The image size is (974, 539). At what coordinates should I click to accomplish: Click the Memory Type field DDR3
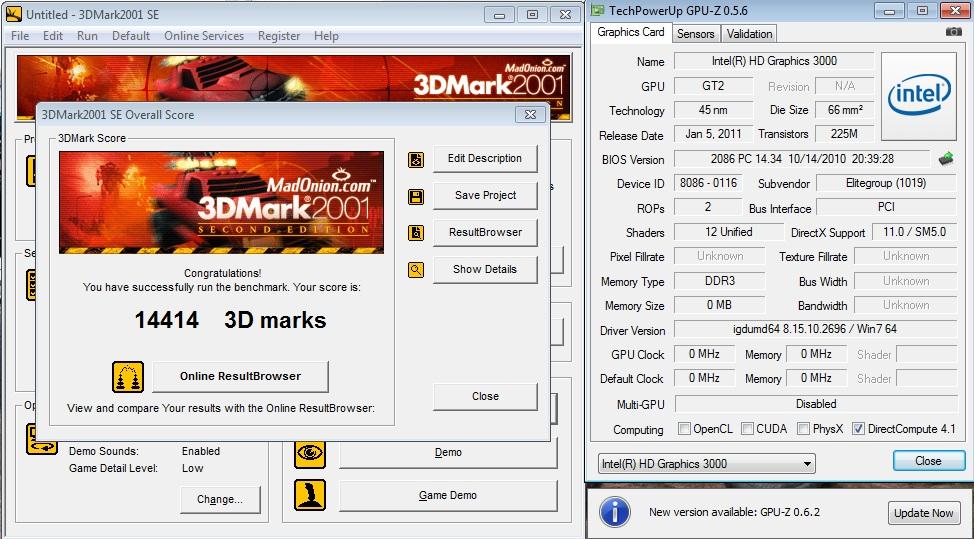[x=719, y=281]
